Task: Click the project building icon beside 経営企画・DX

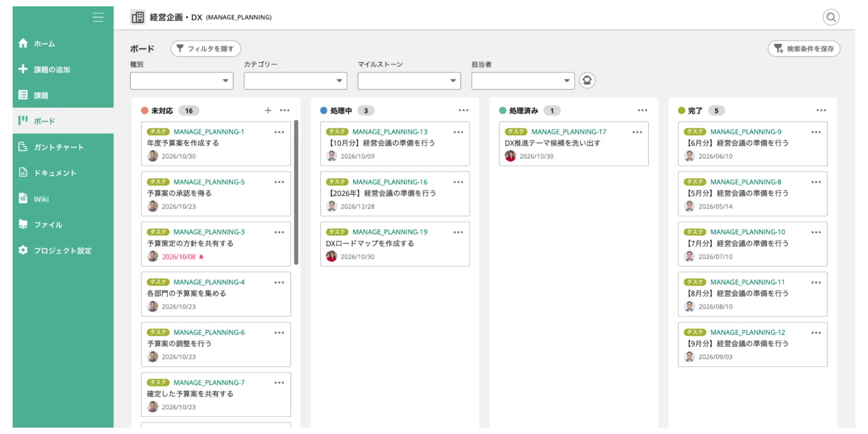Action: 138,17
